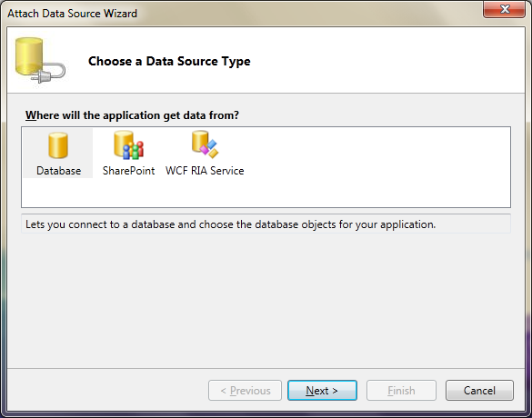Pick the WCF RIA Service icon

[205, 144]
